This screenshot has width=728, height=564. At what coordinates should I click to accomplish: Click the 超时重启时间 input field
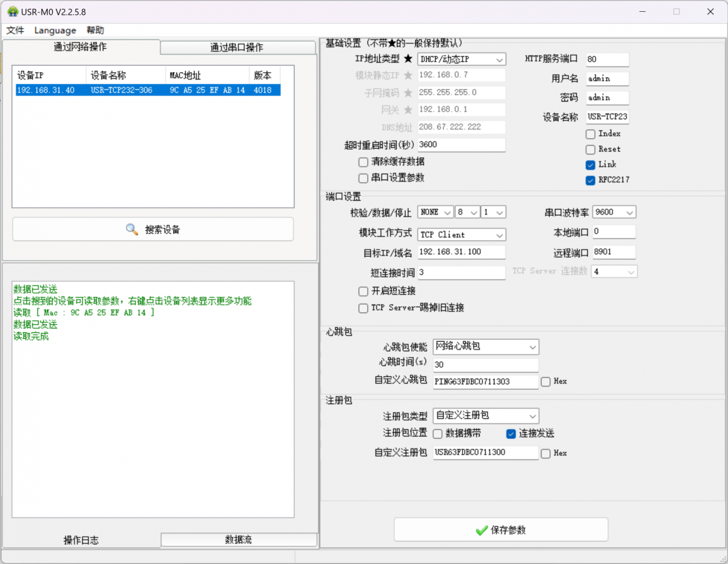tap(462, 145)
